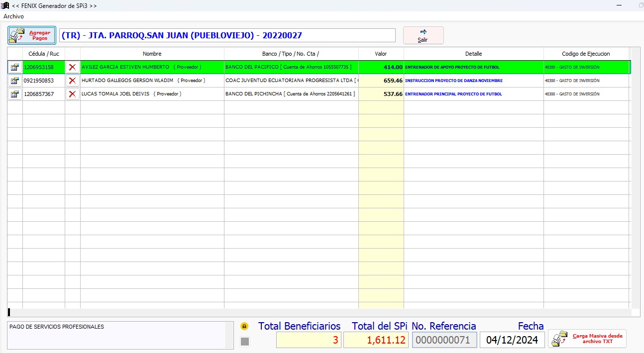Remove the LUCAS TOMALA row with red X
This screenshot has height=353, width=644.
[73, 94]
